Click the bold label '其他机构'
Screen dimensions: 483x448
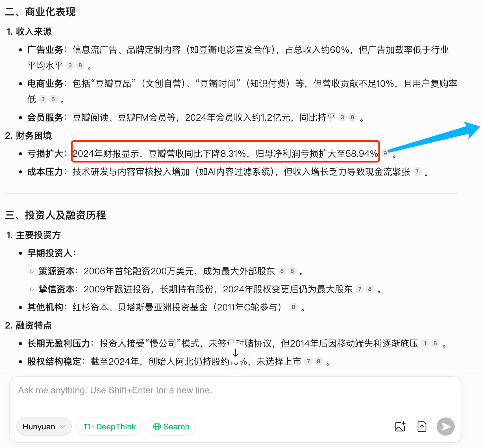pos(45,307)
